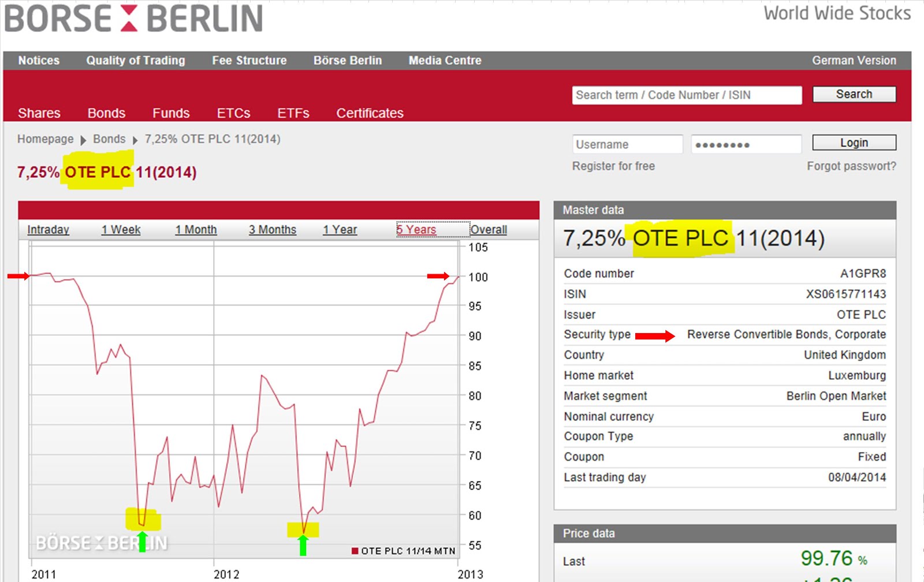Select the last price 99.76 %
The width and height of the screenshot is (924, 582).
[834, 558]
